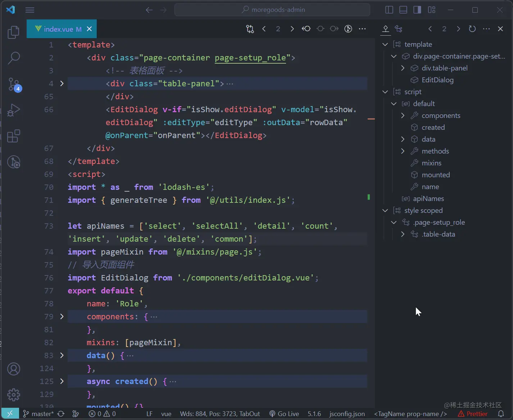Image resolution: width=513 pixels, height=420 pixels.
Task: Open Extensions view in activity bar
Action: [x=14, y=136]
